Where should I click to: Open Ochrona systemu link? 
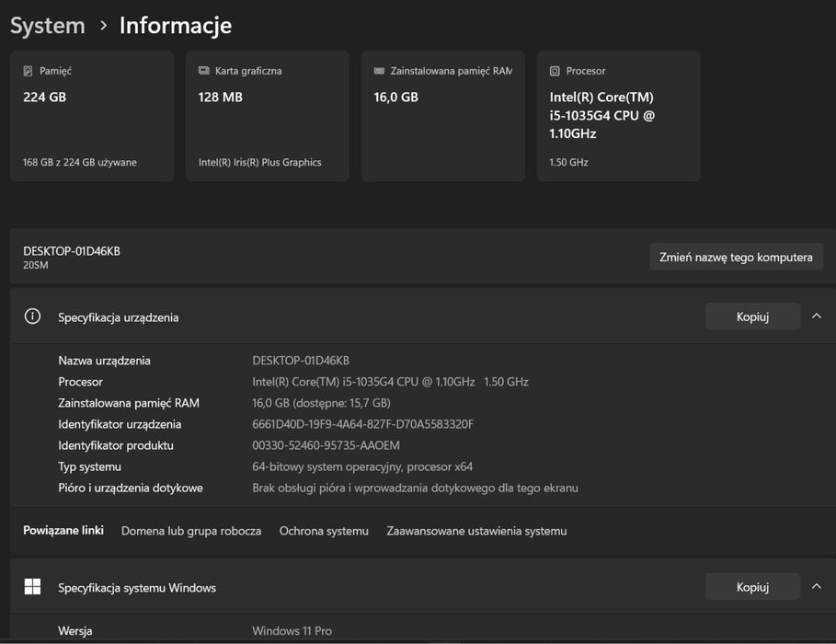[324, 531]
